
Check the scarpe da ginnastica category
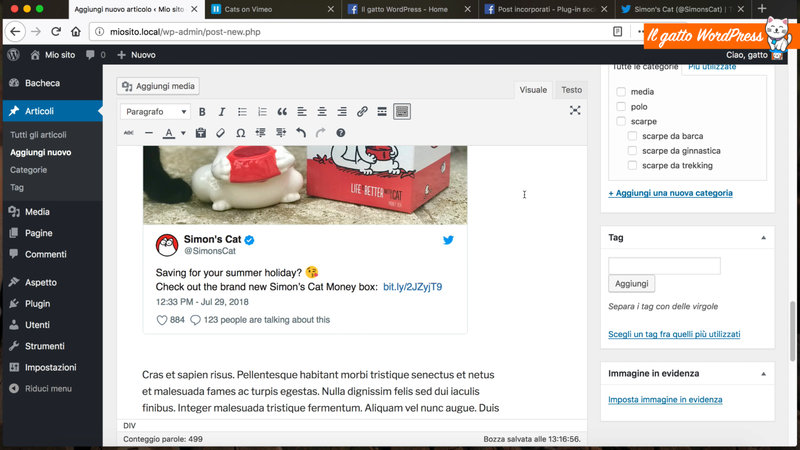coord(632,151)
